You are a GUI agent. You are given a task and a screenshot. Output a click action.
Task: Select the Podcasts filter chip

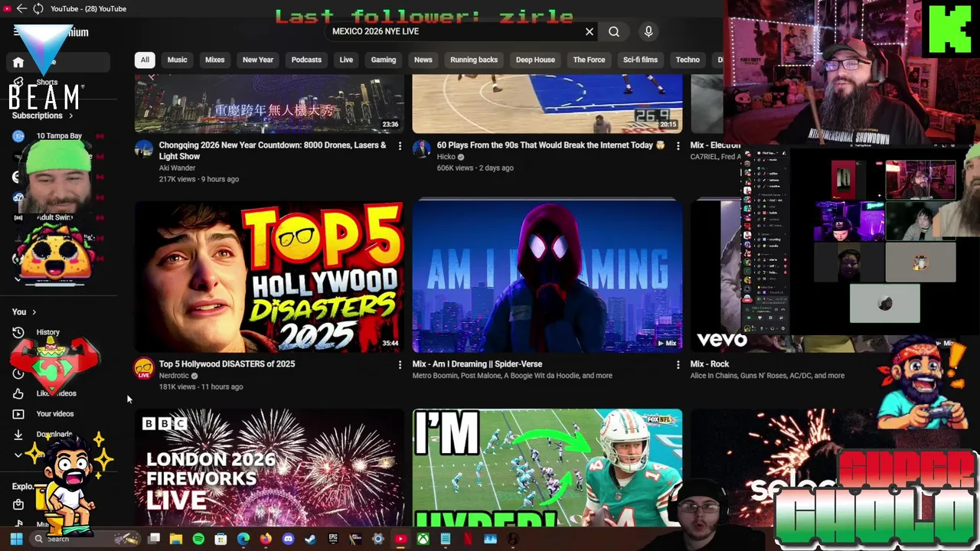tap(306, 60)
